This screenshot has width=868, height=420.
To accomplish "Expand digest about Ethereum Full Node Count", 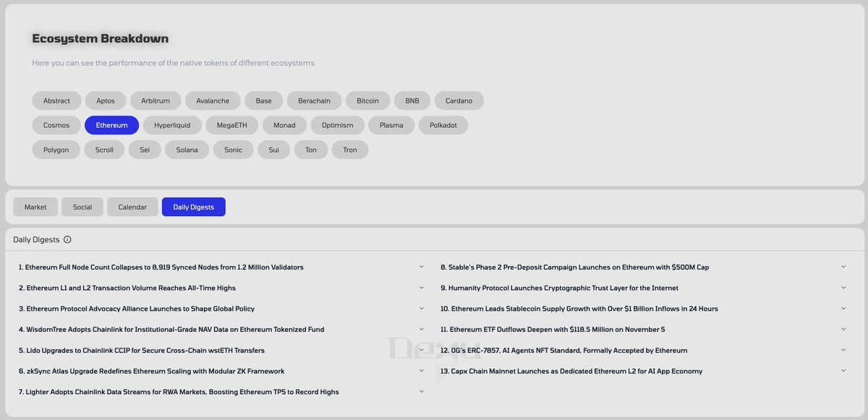I will tap(422, 267).
